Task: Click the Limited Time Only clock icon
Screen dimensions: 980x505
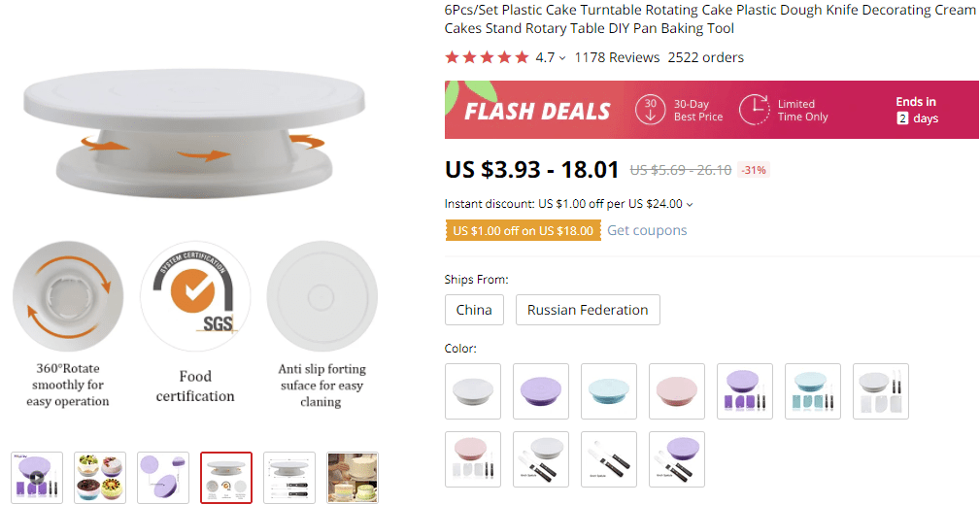Action: pyautogui.click(x=754, y=110)
